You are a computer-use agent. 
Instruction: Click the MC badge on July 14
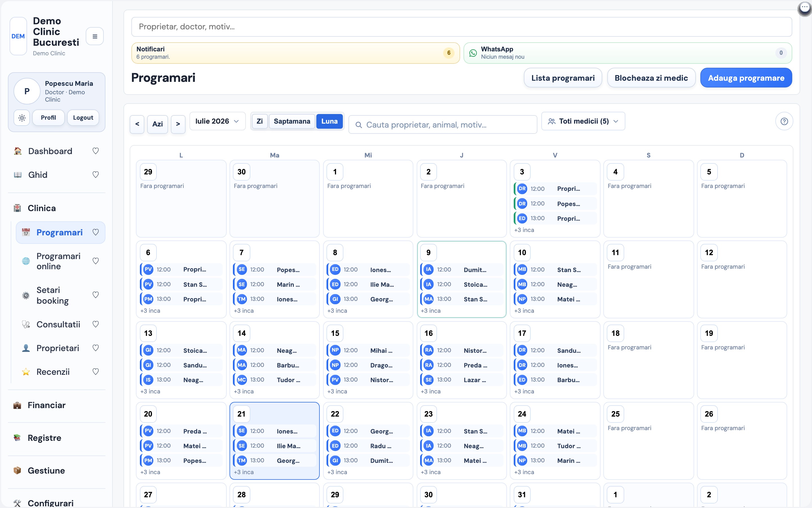pyautogui.click(x=242, y=380)
